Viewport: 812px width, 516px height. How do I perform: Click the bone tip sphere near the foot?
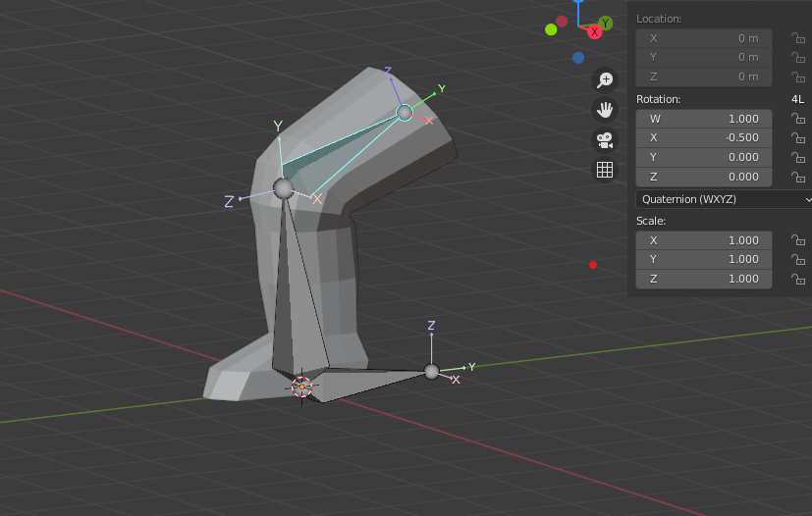431,371
